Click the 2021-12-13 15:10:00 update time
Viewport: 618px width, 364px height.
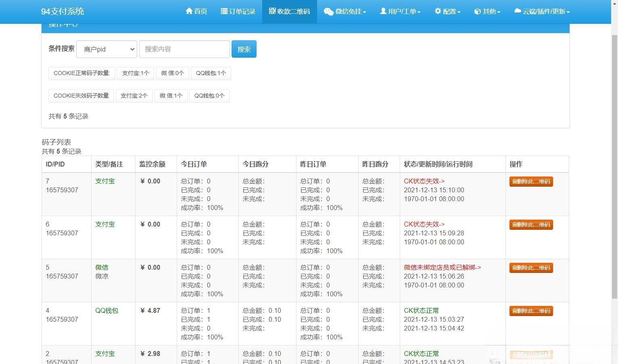point(434,190)
